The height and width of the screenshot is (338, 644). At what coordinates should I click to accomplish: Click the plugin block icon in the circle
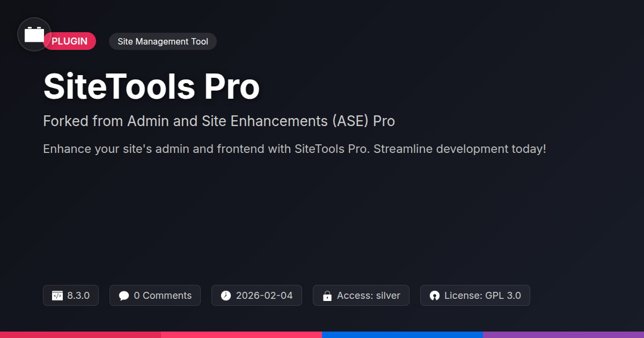[x=34, y=35]
